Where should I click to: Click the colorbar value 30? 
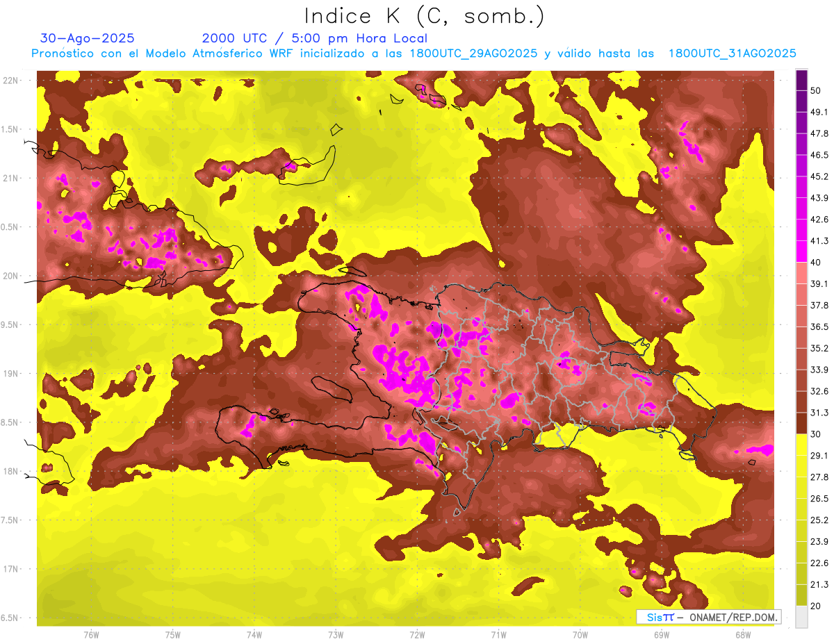[x=816, y=434]
